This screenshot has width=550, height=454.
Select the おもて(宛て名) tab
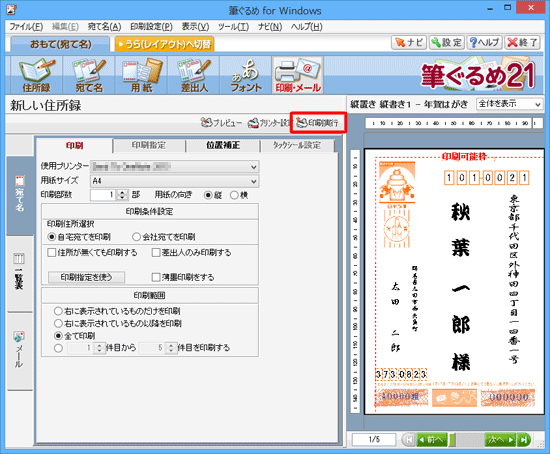point(60,44)
